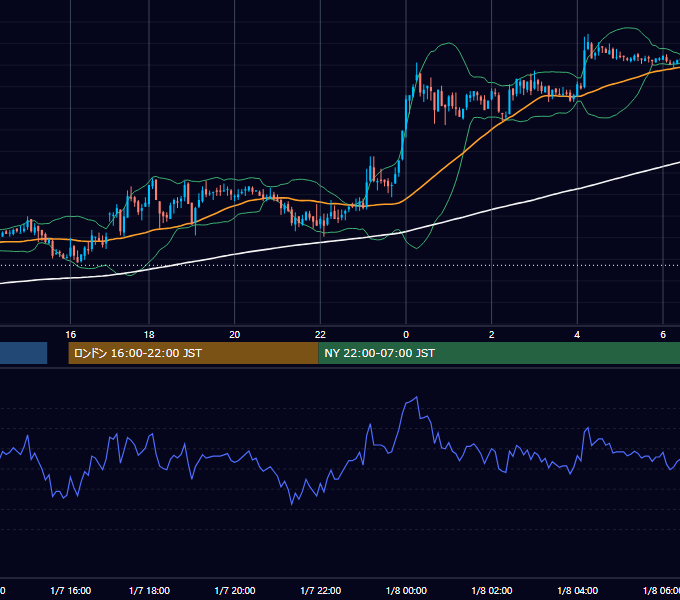Click the NY 22:00-07:00 JST session bar
Viewport: 680px width, 600px height.
pos(499,353)
